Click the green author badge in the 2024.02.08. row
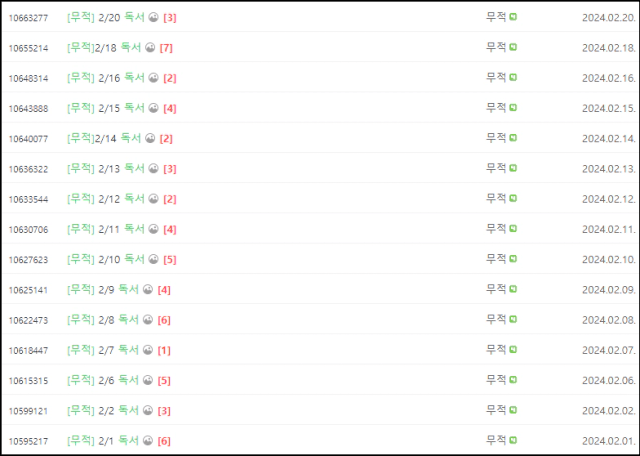This screenshot has height=456, width=640. [513, 319]
